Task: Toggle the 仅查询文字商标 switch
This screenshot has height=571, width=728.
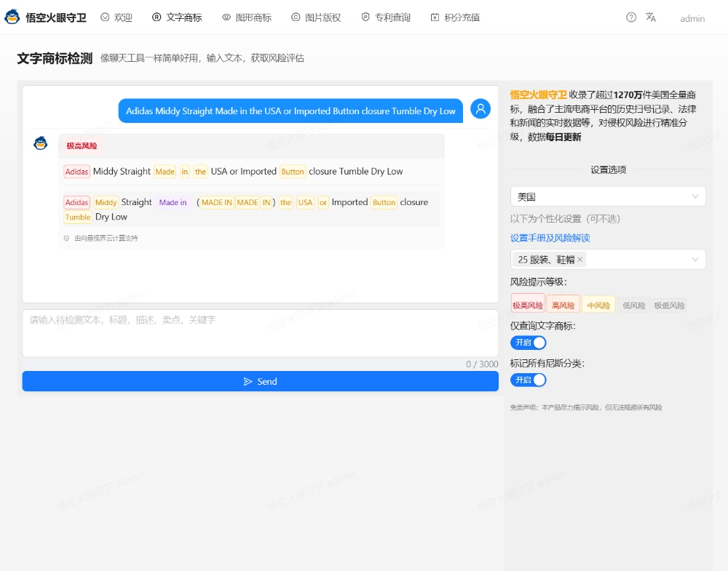Action: [x=529, y=343]
